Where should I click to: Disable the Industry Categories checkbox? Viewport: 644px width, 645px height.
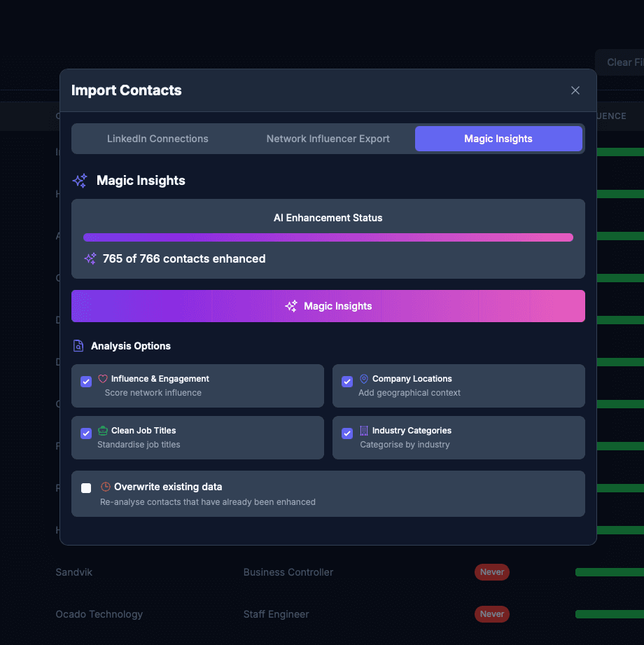(x=347, y=434)
